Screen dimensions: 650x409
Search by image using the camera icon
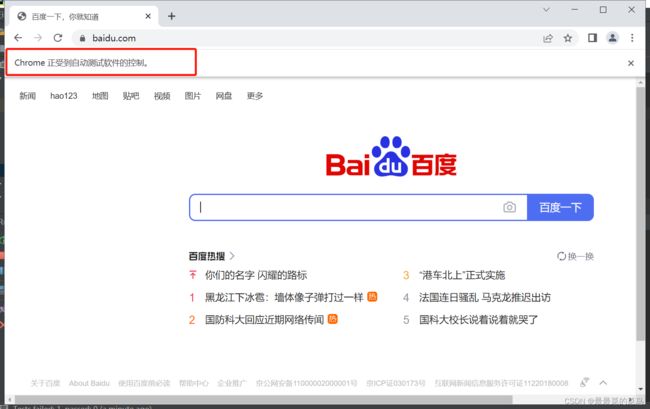pyautogui.click(x=509, y=207)
